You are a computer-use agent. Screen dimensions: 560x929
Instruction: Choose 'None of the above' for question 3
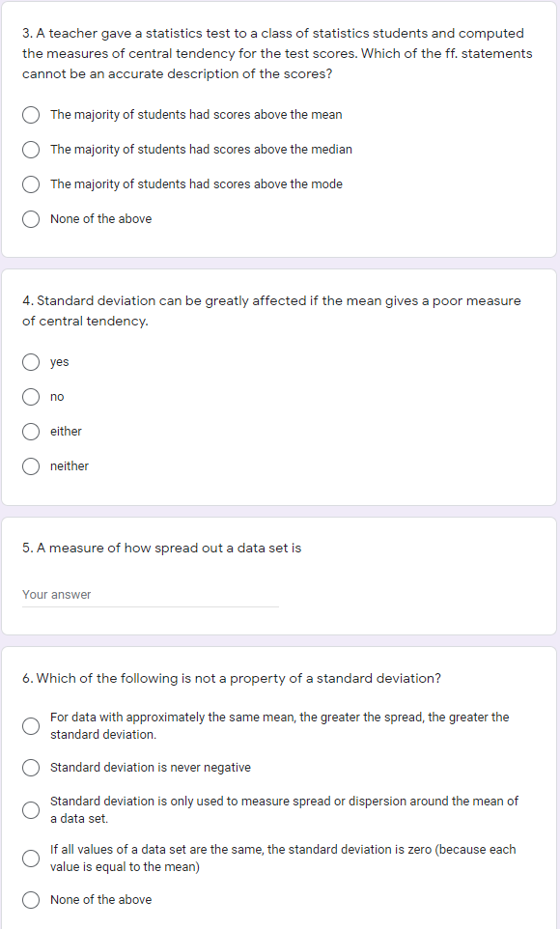point(30,218)
